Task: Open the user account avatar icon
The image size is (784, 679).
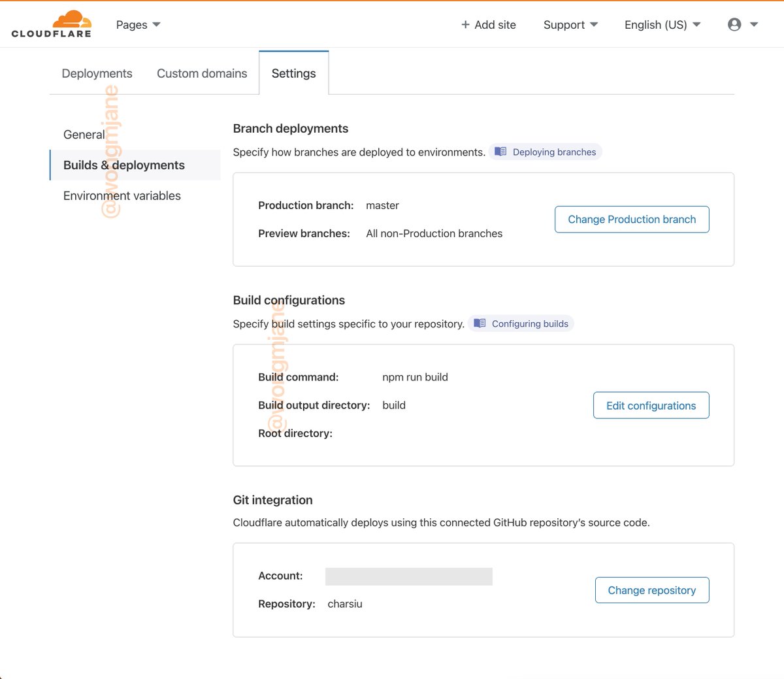Action: point(734,24)
